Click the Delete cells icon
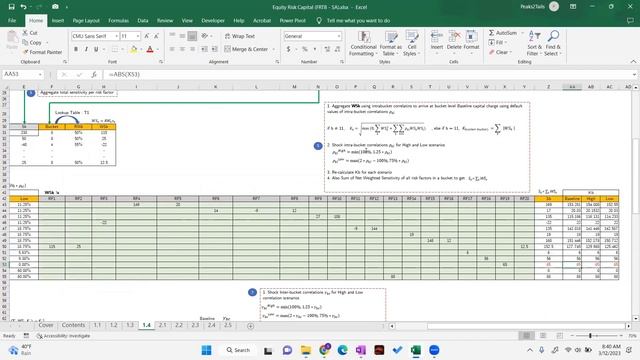Viewport: 640px width, 360px height. point(454,41)
